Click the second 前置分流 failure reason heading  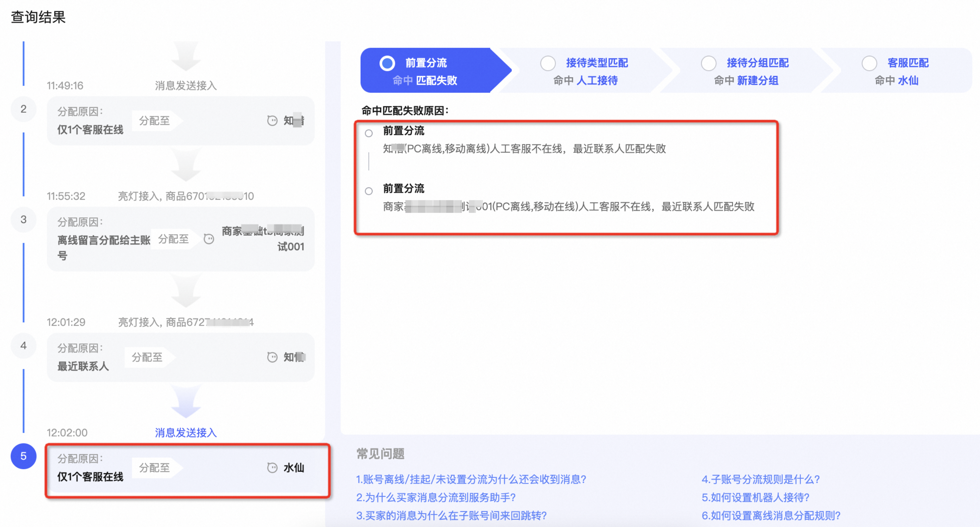click(403, 188)
